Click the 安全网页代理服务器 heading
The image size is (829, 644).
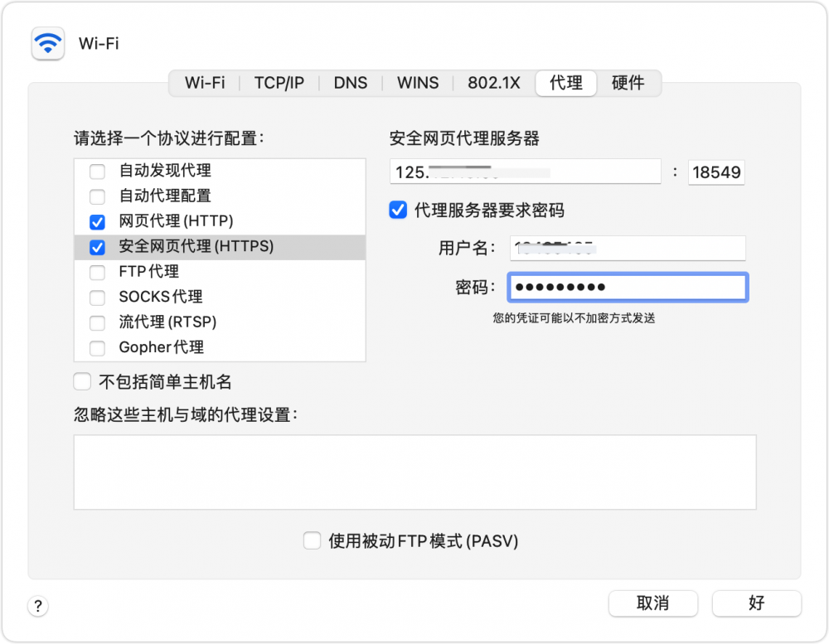pyautogui.click(x=464, y=138)
